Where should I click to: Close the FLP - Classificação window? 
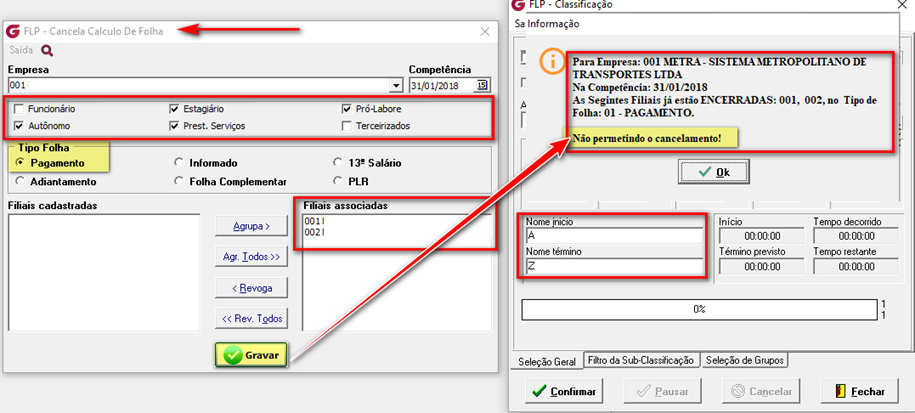902,4
